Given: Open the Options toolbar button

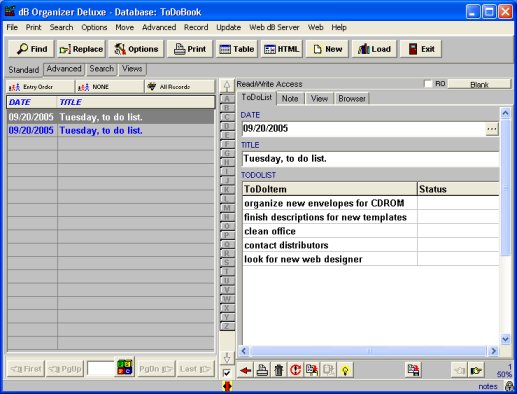Looking at the screenshot, I should coord(136,49).
